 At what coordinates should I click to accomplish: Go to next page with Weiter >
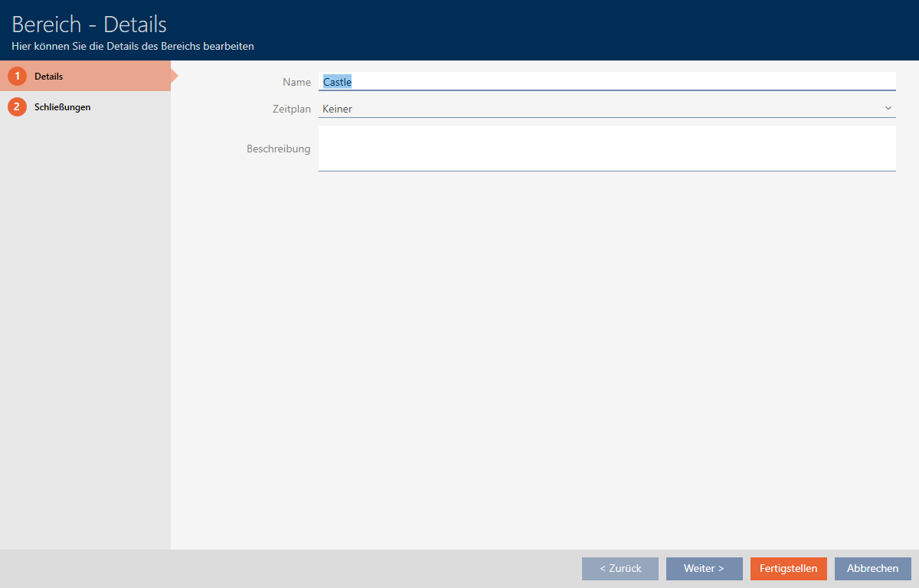[704, 568]
